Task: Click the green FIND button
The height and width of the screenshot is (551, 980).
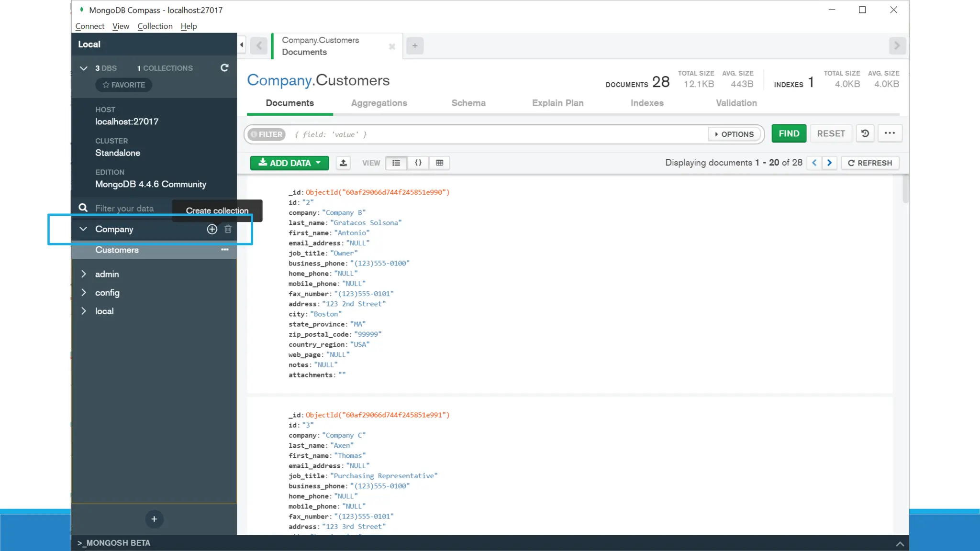Action: click(789, 133)
